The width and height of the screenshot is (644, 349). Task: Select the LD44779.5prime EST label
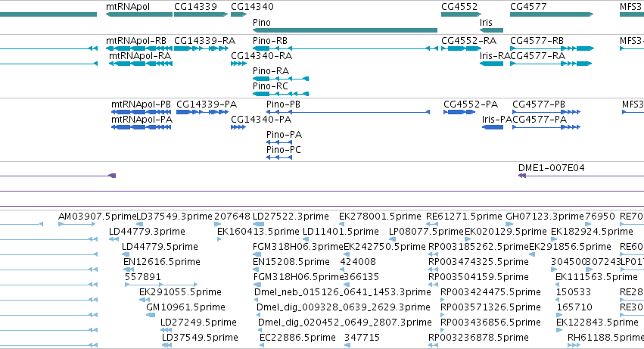pos(160,247)
